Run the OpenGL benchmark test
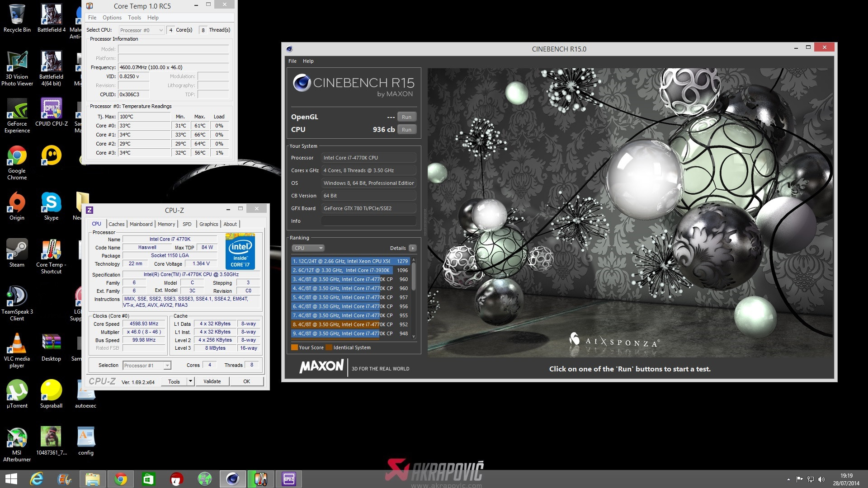The width and height of the screenshot is (868, 488). click(x=406, y=117)
